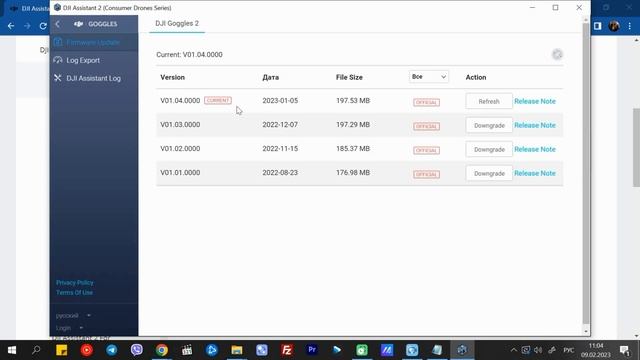Show hidden system tray icons
This screenshot has height=360, width=640.
[513, 350]
